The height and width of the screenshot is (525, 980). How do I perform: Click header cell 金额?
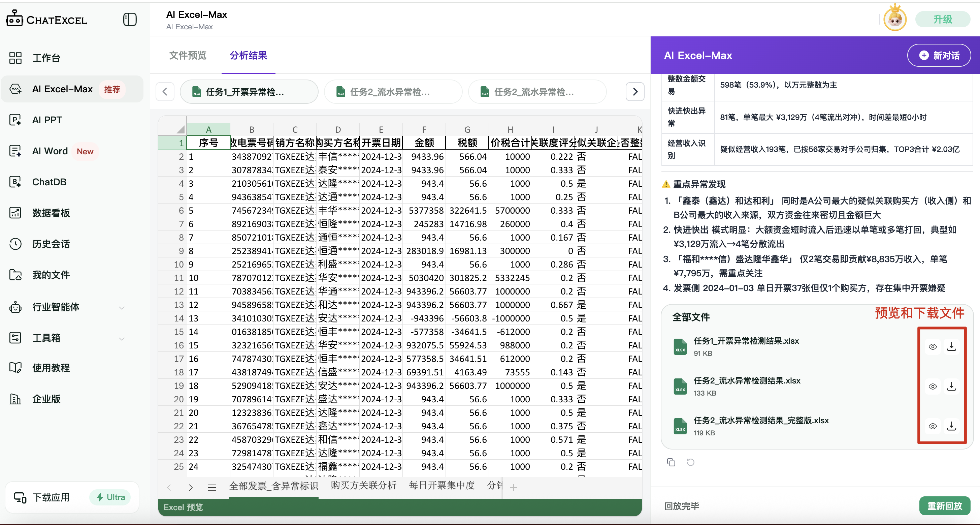[424, 143]
